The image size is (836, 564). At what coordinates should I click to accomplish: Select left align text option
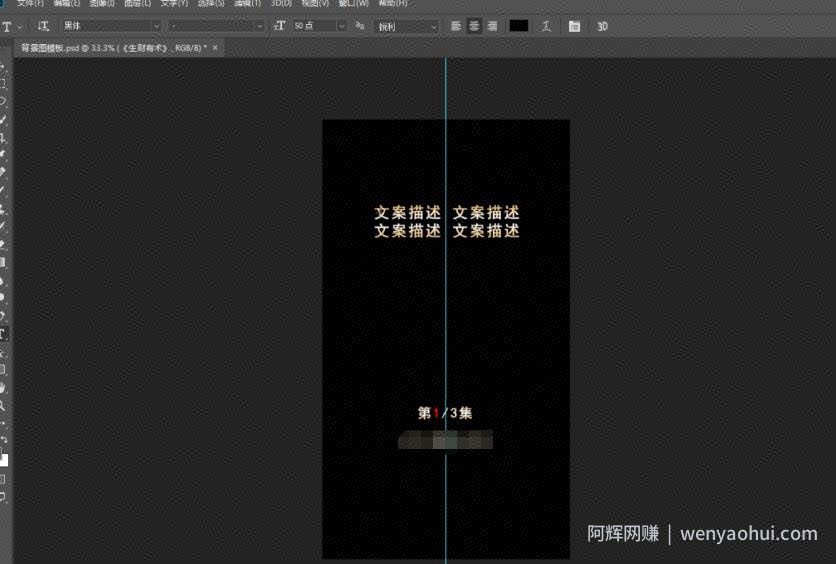[x=455, y=26]
